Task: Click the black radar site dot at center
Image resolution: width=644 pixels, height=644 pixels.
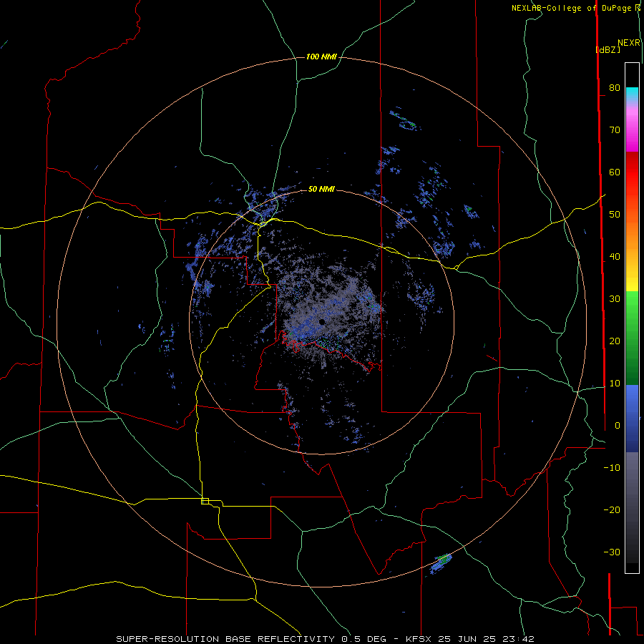Action: (x=321, y=321)
